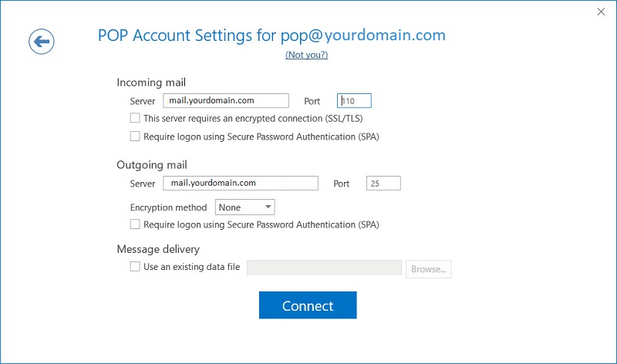The height and width of the screenshot is (364, 617).
Task: Click the Encryption method dropdown arrow
Action: (268, 207)
